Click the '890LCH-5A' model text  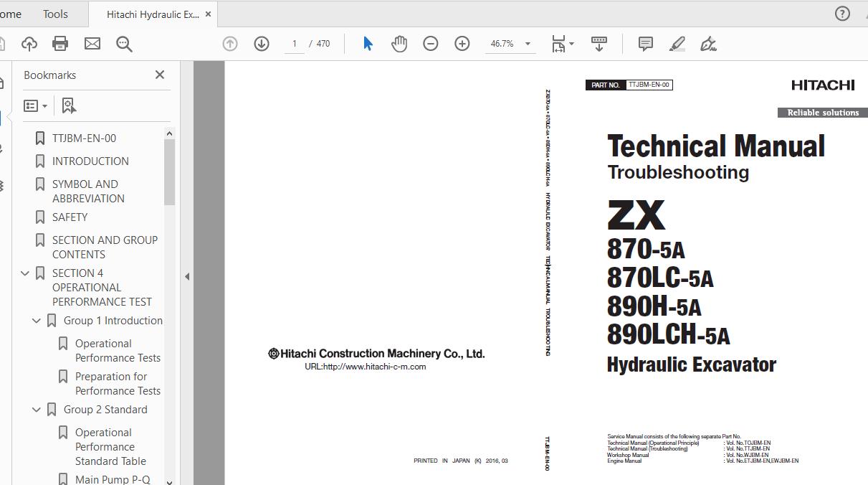pyautogui.click(x=668, y=334)
